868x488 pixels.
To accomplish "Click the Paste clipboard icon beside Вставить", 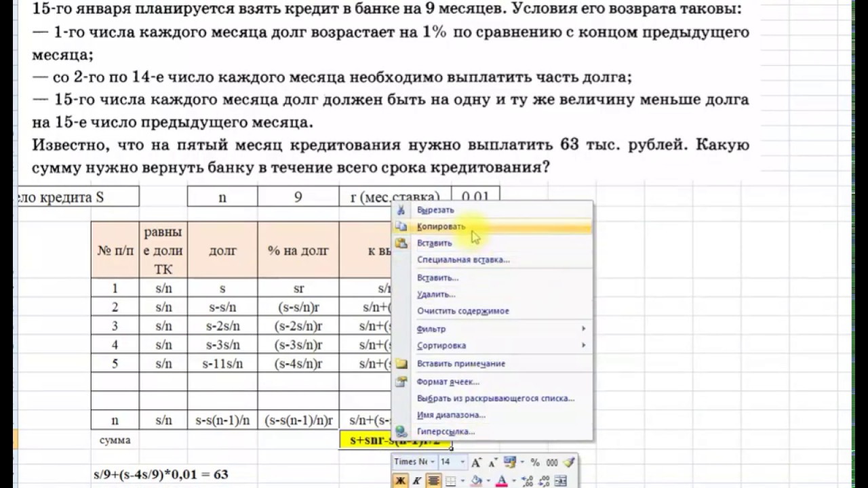I will click(401, 243).
